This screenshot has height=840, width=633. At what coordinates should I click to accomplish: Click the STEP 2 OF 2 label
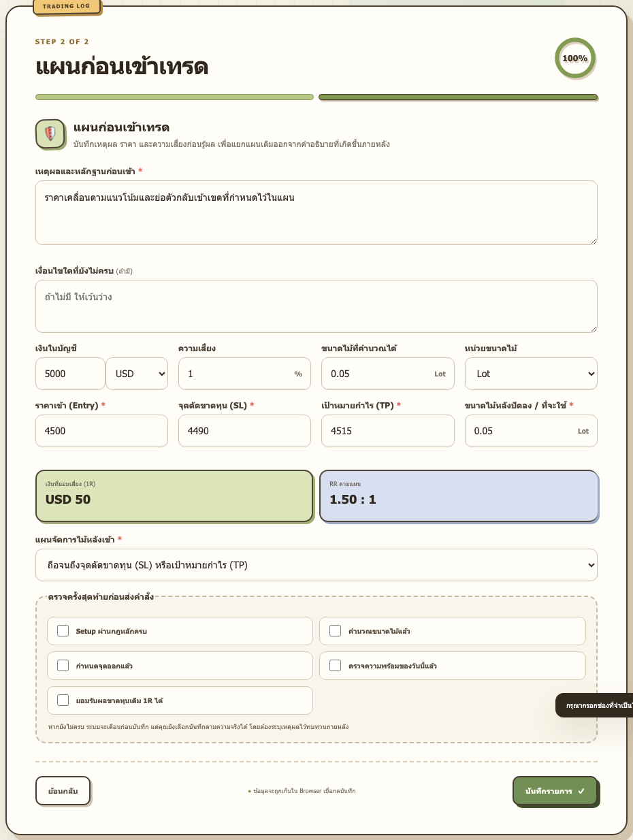click(x=62, y=42)
